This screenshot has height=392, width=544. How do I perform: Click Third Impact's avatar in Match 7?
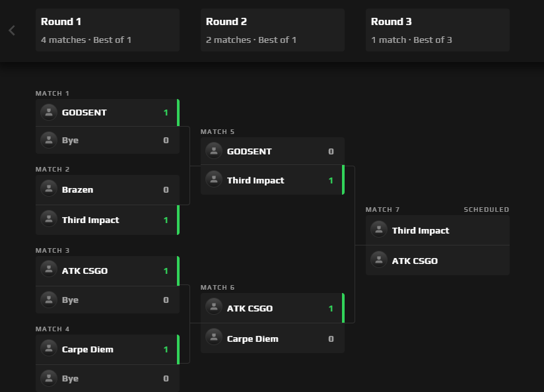click(378, 230)
